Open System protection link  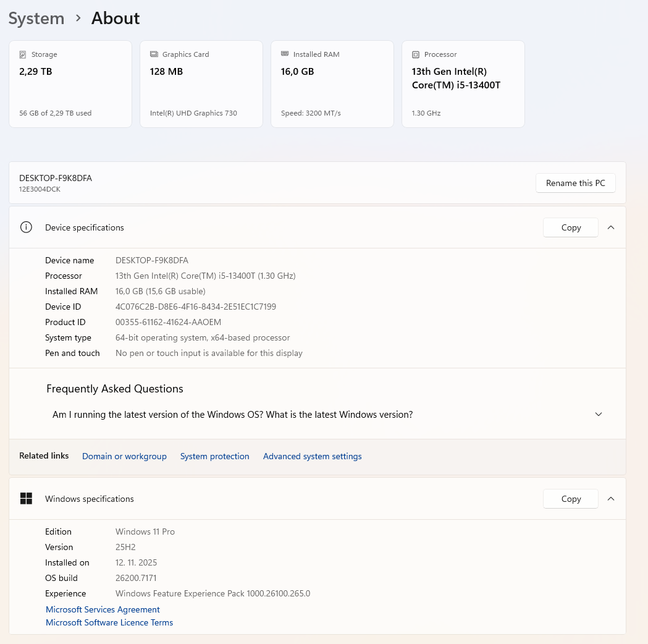pos(214,457)
